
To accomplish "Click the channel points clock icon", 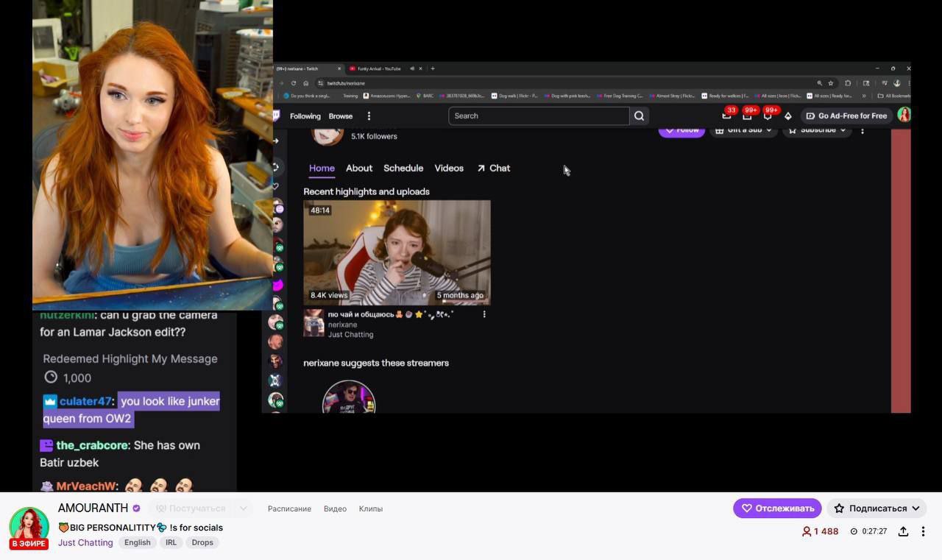I will (x=51, y=378).
